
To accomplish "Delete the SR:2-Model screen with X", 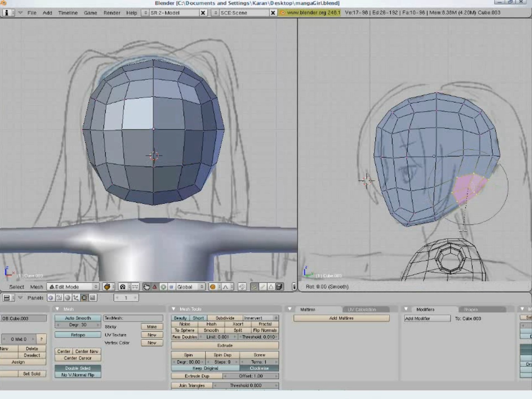I will [x=203, y=13].
